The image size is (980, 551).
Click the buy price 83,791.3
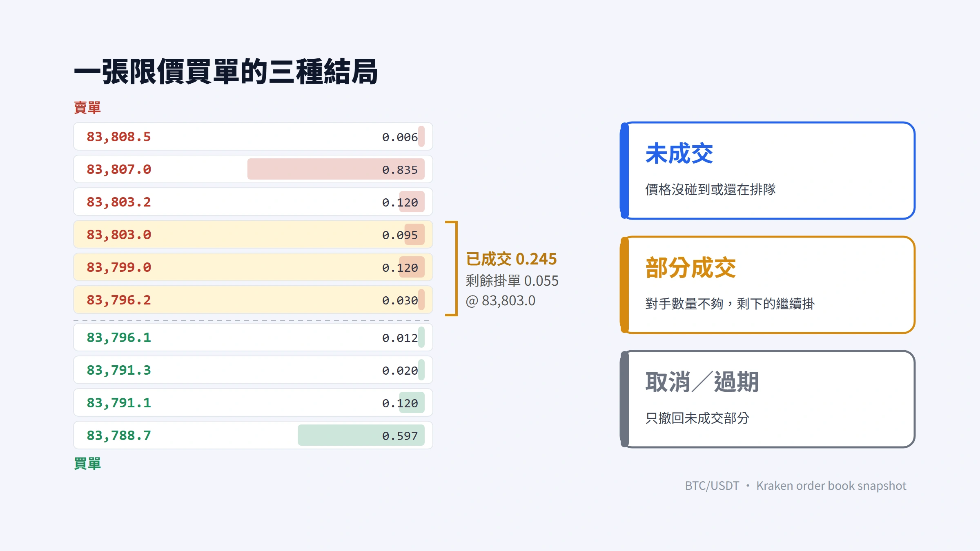pyautogui.click(x=118, y=370)
